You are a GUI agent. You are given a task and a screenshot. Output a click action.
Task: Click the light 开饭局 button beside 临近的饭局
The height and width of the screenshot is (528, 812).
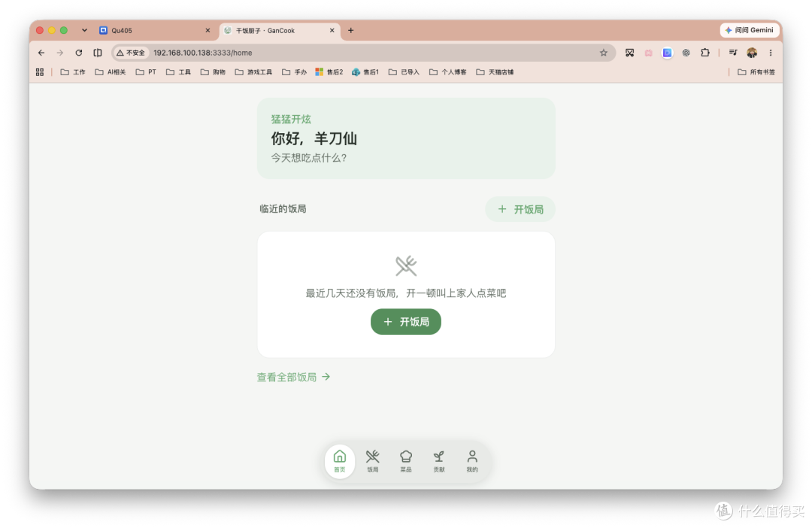(520, 209)
